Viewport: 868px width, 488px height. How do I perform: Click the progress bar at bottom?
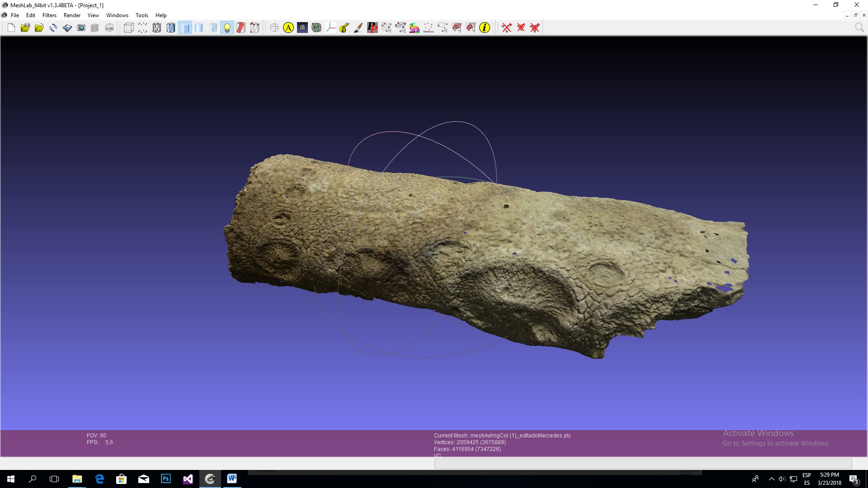(x=643, y=464)
